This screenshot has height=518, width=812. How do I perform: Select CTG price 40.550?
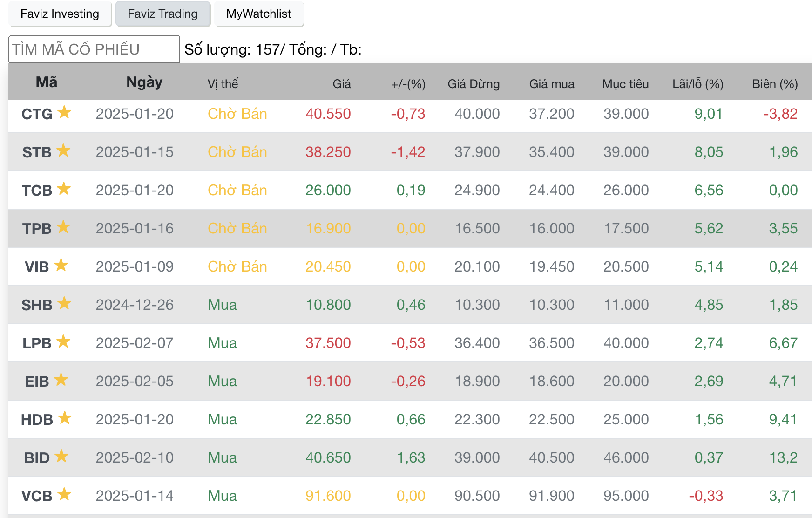click(328, 114)
